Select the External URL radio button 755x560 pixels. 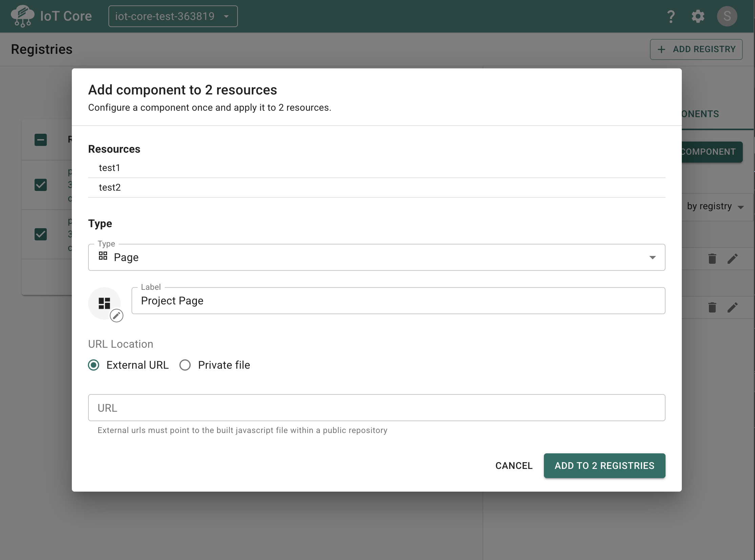coord(94,365)
